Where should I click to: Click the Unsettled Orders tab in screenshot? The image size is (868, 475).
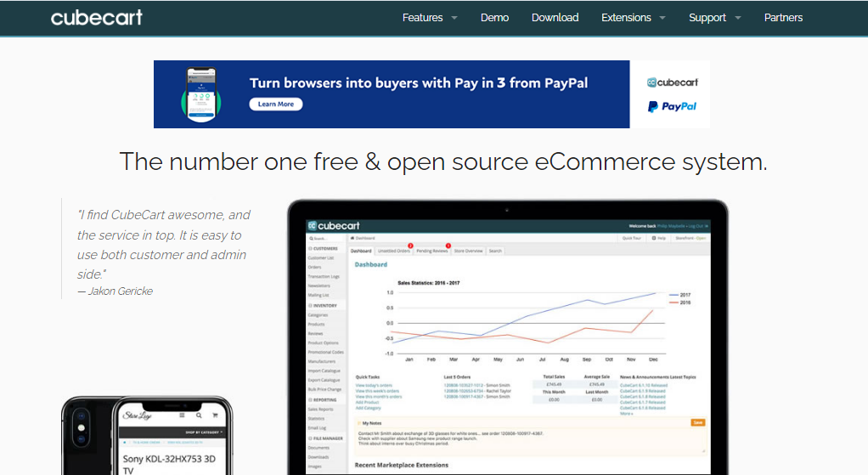(x=394, y=251)
